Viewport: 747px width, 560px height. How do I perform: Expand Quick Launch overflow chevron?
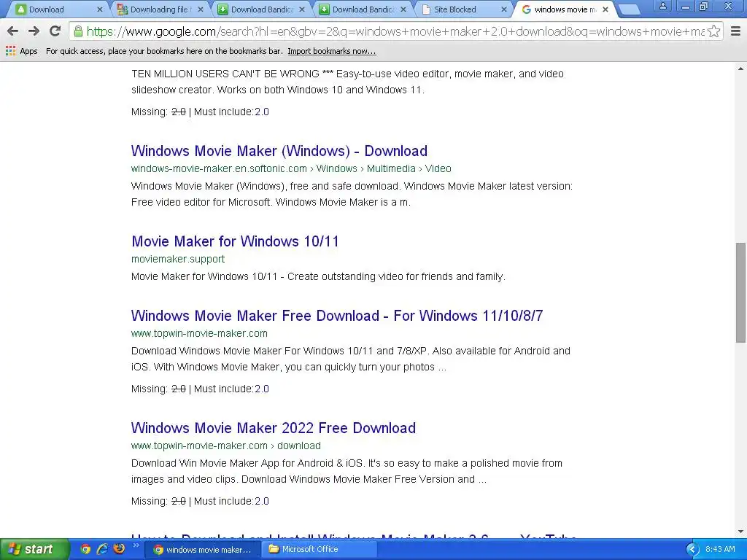tap(136, 545)
